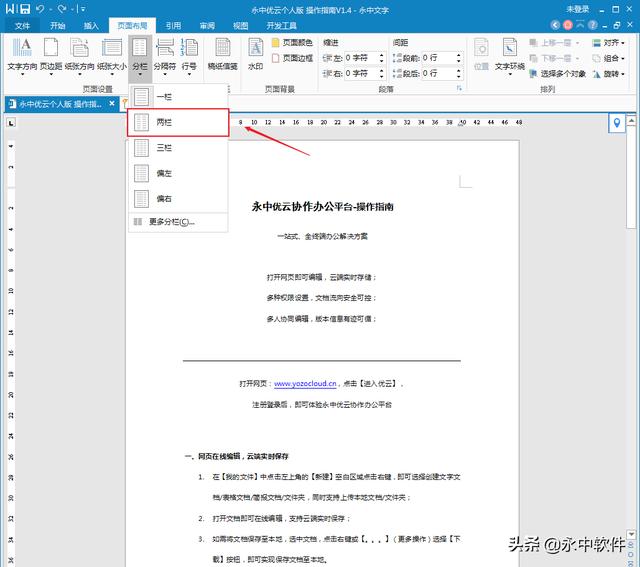This screenshot has width=640, height=567.
Task: Select the 页面布局 tab
Action: click(x=132, y=26)
